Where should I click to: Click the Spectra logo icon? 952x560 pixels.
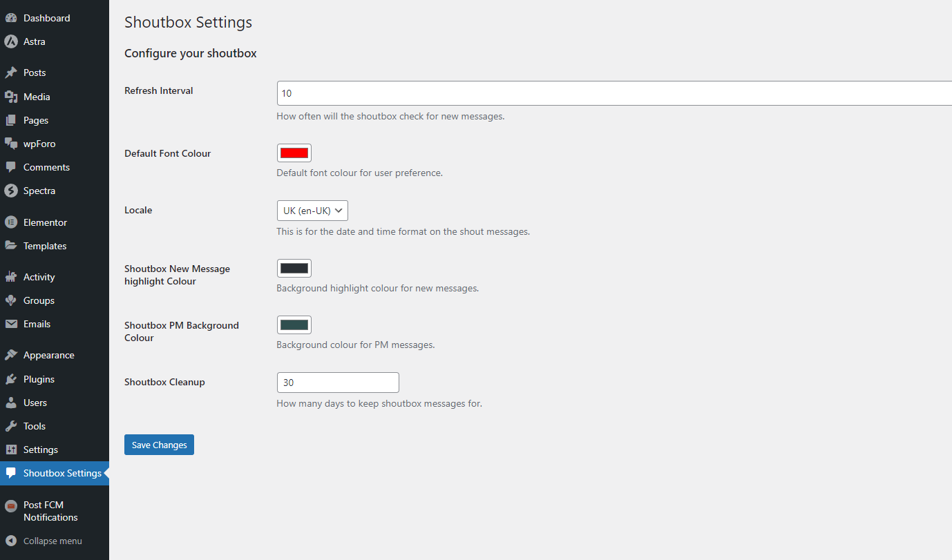11,191
